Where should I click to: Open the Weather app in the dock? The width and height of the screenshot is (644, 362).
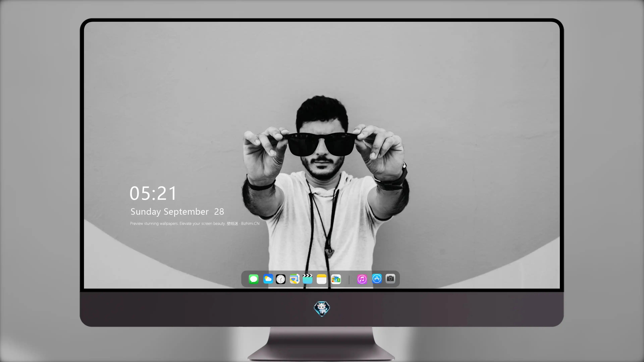pyautogui.click(x=268, y=279)
